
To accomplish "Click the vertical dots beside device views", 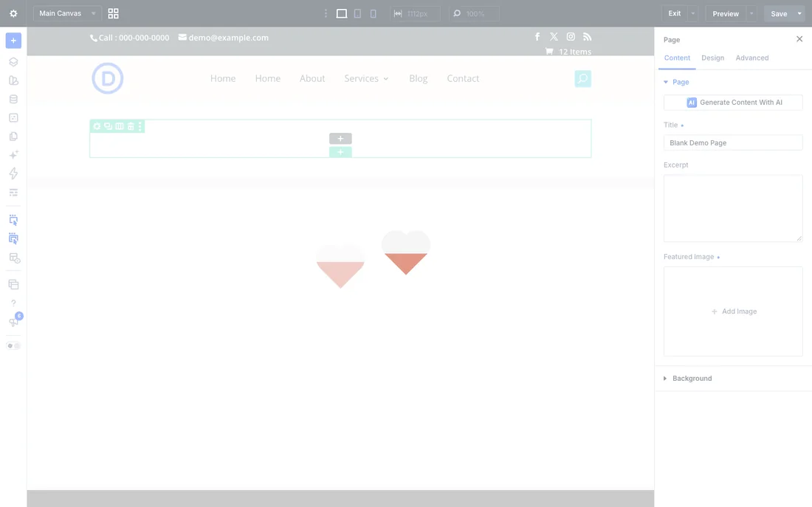I will tap(326, 13).
